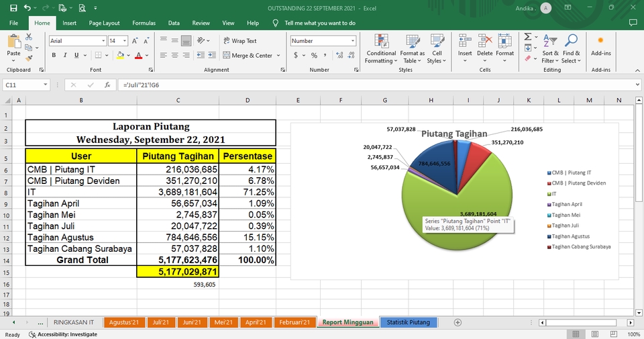Expand the formula bar

[637, 85]
